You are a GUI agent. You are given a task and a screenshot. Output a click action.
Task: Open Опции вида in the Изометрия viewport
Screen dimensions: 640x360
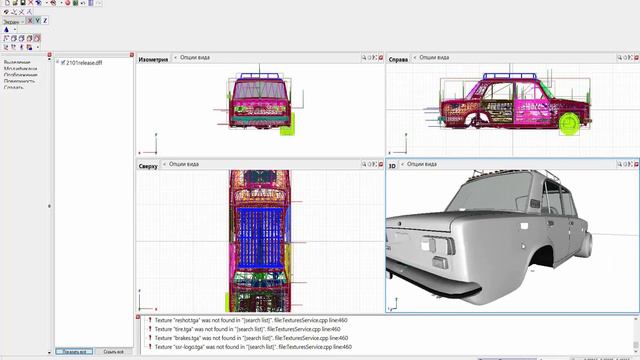(x=195, y=58)
